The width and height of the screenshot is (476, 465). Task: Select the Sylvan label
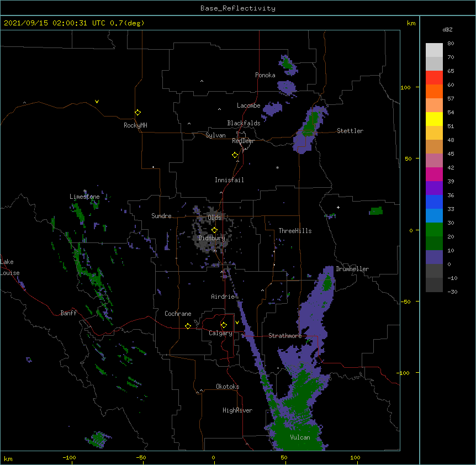pos(215,135)
